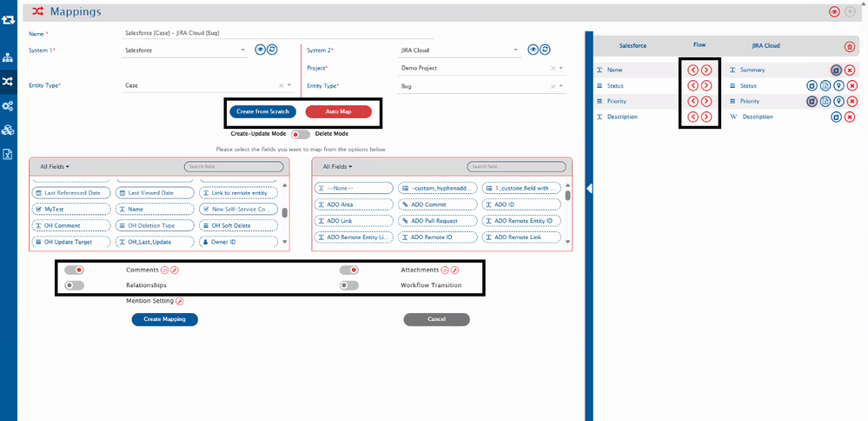Clear the Demo Project selection
The image size is (868, 421).
[x=553, y=68]
